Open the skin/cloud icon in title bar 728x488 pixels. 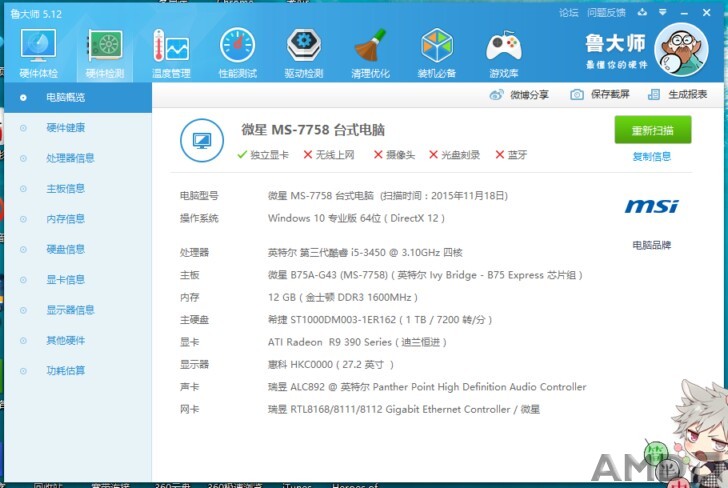click(642, 13)
